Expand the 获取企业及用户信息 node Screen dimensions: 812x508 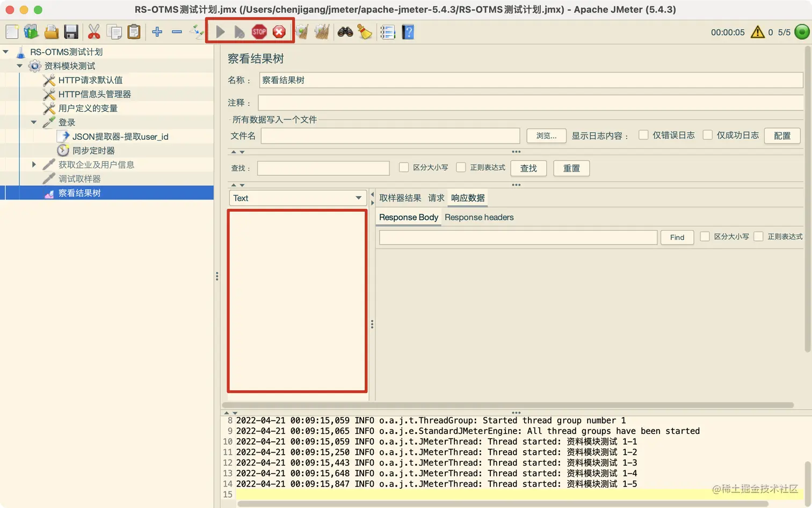tap(34, 164)
